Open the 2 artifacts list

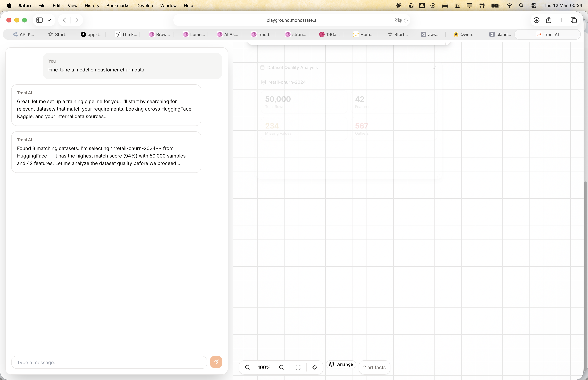pos(374,367)
